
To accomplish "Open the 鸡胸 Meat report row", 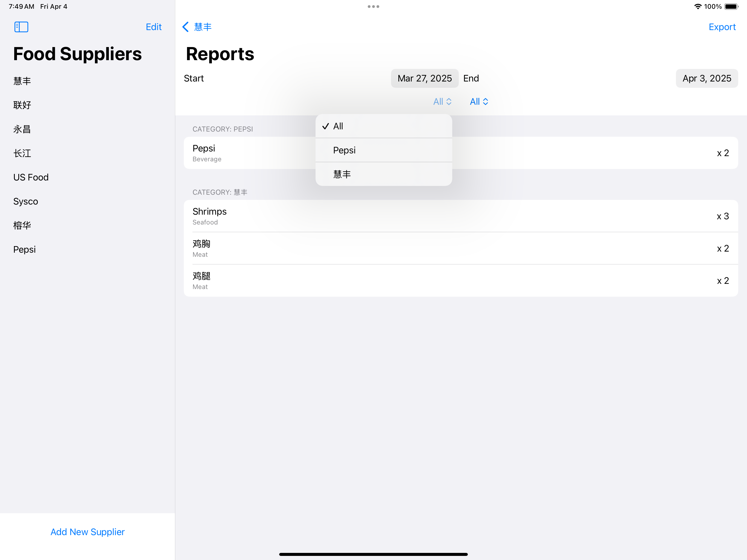I will (461, 248).
